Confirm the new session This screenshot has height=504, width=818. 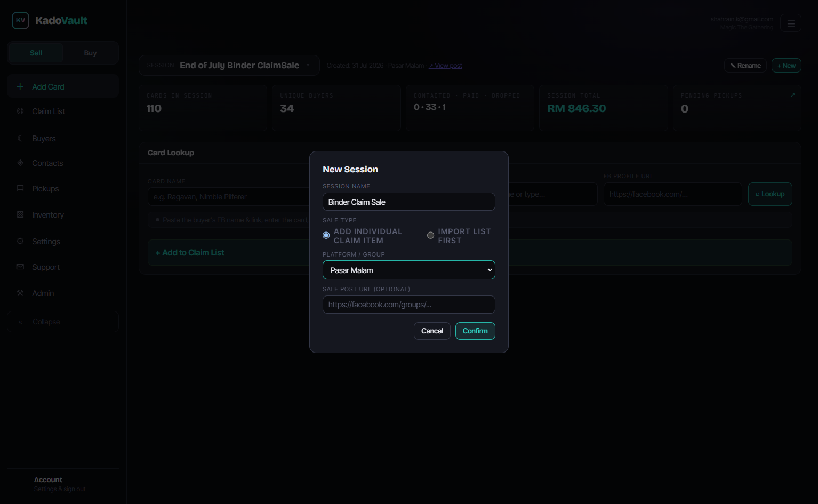click(475, 331)
